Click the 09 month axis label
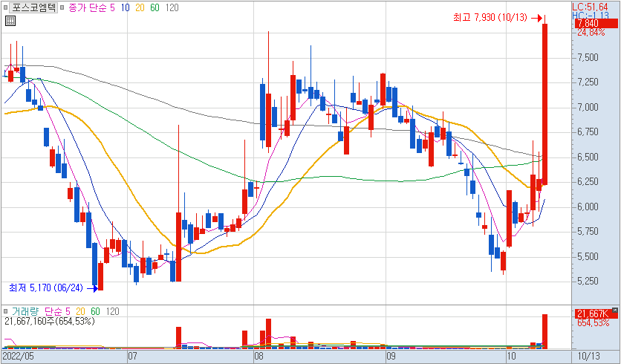 [391, 356]
